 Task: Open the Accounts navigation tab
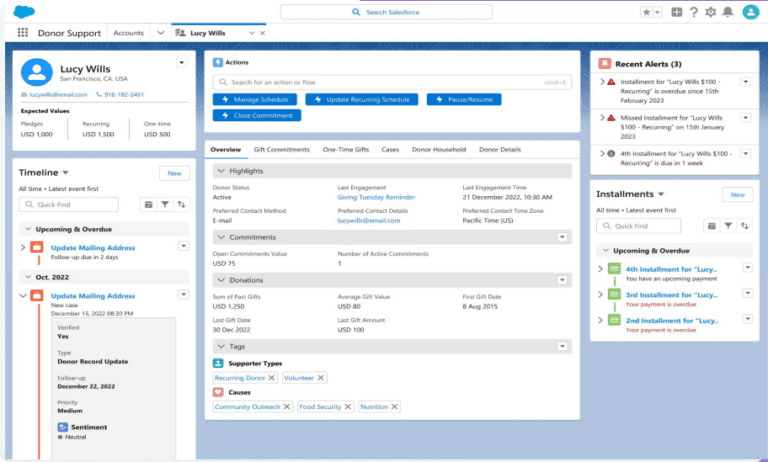click(128, 33)
